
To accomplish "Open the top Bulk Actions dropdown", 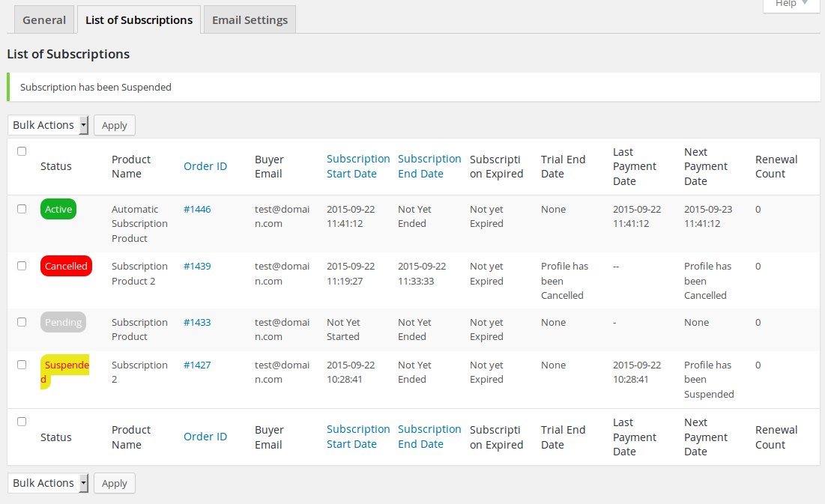I will tap(49, 125).
